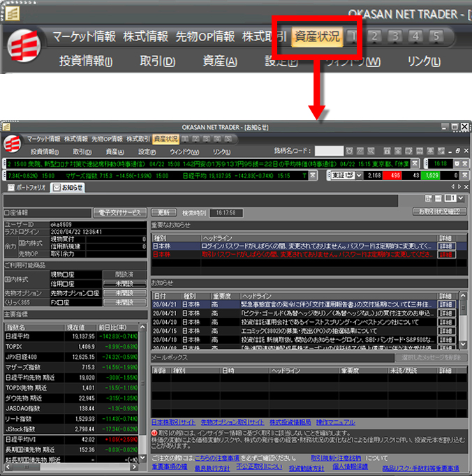Click 未開設 for the 信用口座 row
Screen dimensions: 472x476
[124, 284]
